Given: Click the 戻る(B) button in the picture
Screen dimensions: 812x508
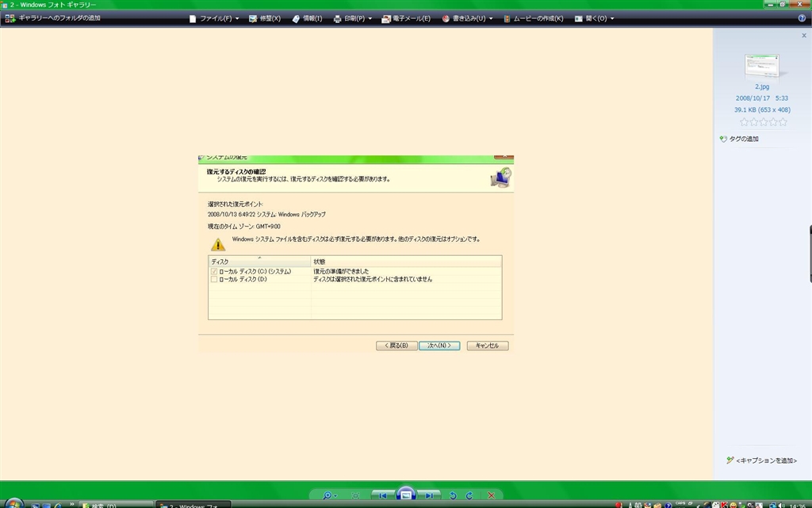Looking at the screenshot, I should [x=396, y=346].
